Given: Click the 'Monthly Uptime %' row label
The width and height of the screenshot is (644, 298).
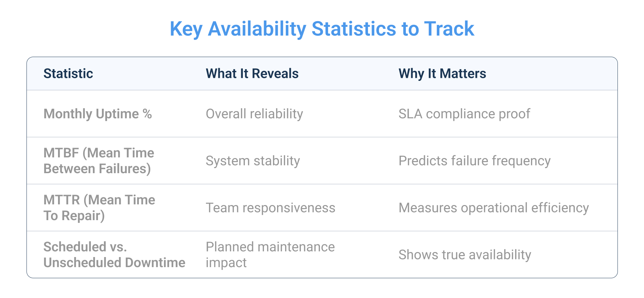Looking at the screenshot, I should (97, 114).
